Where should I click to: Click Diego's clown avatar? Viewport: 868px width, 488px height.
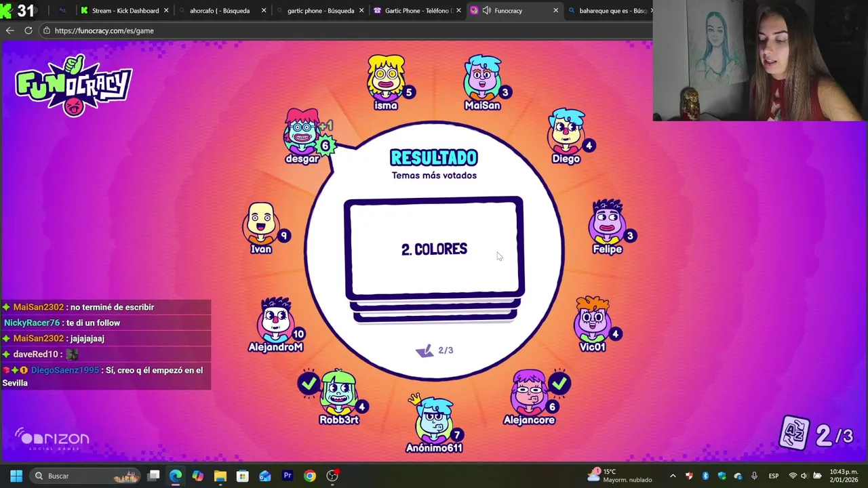[x=566, y=130]
